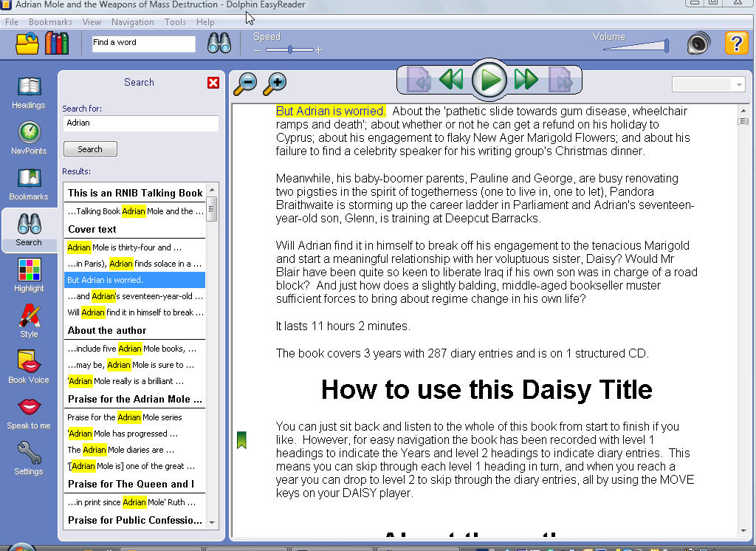Go to the next section page

pyautogui.click(x=560, y=80)
